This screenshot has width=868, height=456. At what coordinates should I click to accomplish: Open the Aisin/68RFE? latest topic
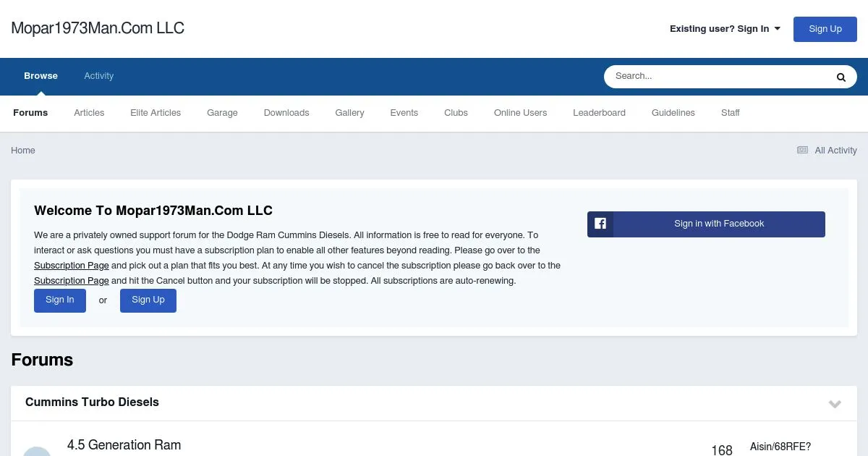tap(780, 447)
